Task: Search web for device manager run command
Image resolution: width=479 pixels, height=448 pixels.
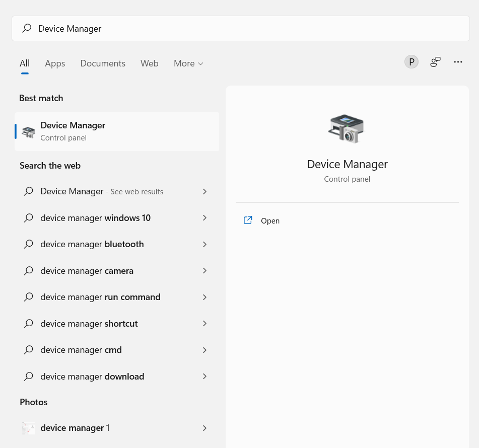Action: 100,297
